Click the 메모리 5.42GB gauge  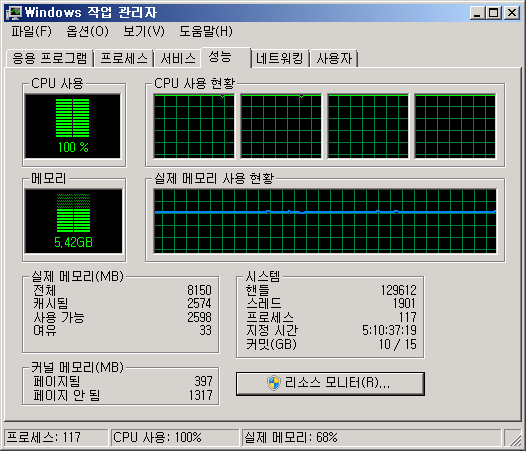point(73,221)
